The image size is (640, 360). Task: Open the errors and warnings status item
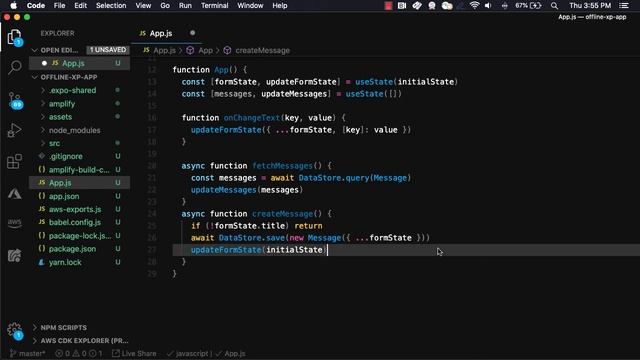79,353
